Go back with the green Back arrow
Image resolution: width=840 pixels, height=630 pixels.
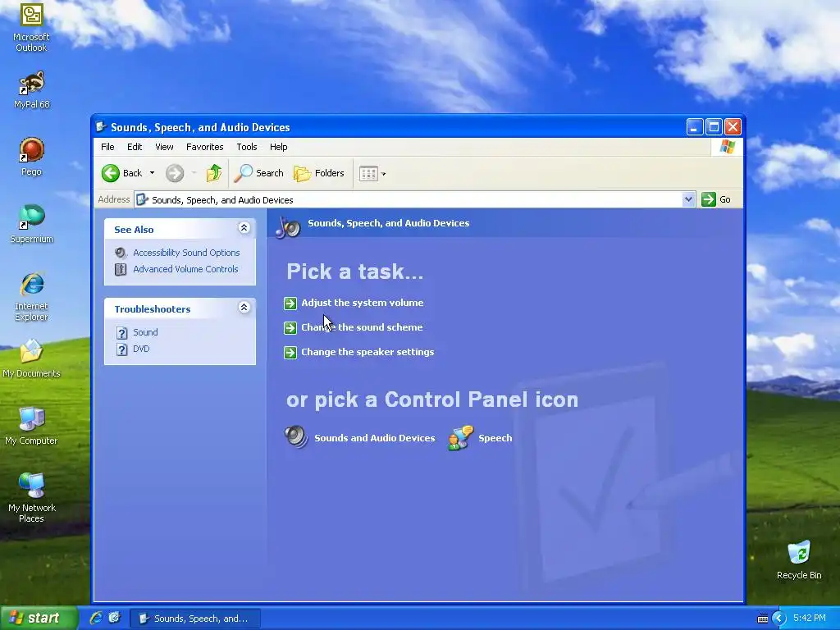[111, 173]
